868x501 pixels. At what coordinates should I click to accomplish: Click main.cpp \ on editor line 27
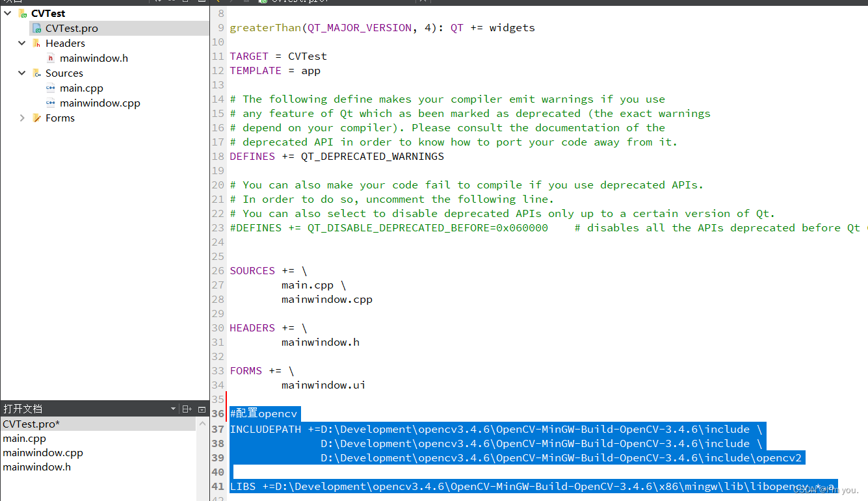click(x=314, y=285)
